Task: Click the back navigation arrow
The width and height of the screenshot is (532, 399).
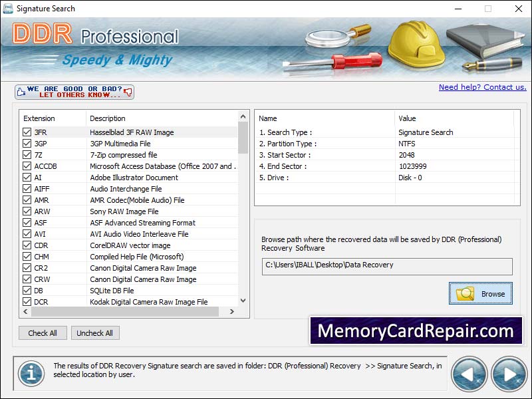Action: pos(469,374)
